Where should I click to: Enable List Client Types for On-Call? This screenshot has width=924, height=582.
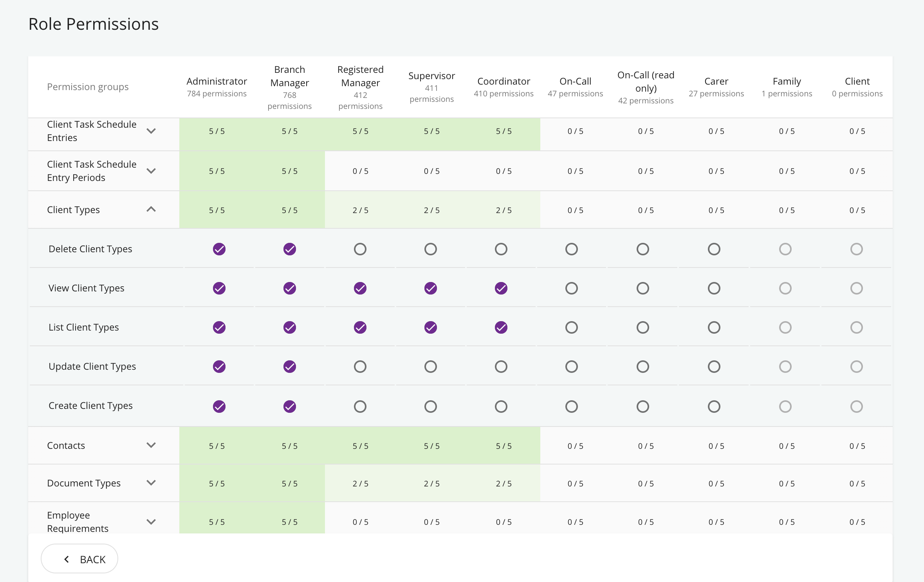coord(572,327)
